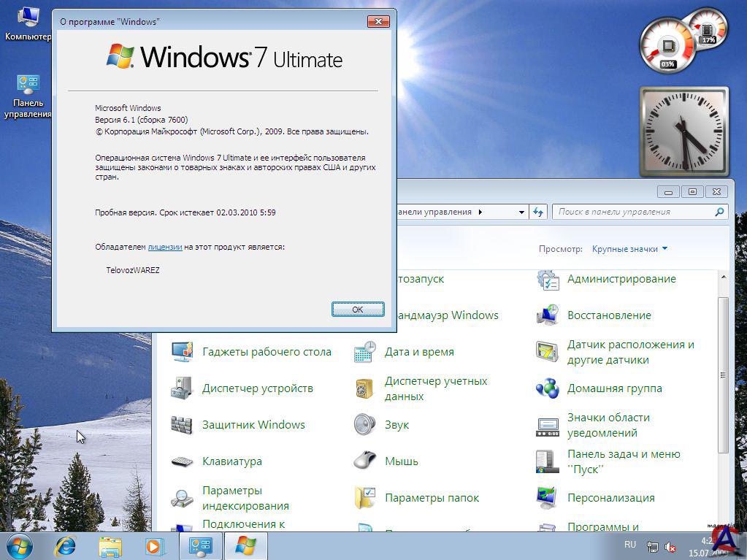Launch Internet Explorer from taskbar

(x=66, y=545)
